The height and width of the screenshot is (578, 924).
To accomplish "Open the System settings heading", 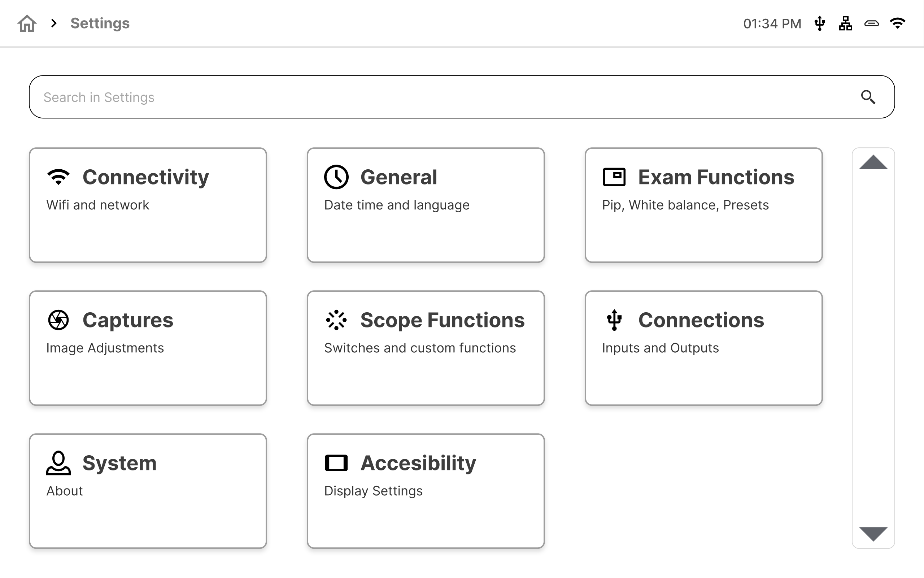I will (x=119, y=463).
